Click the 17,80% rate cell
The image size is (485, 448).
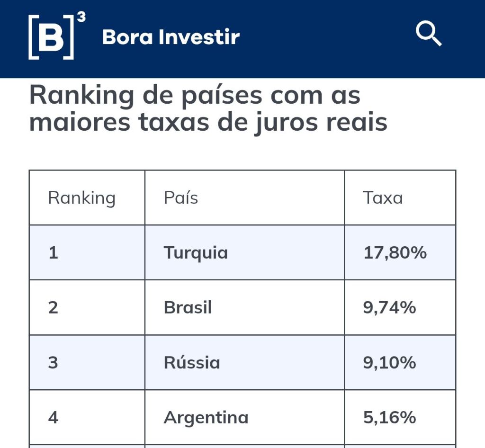[395, 253]
